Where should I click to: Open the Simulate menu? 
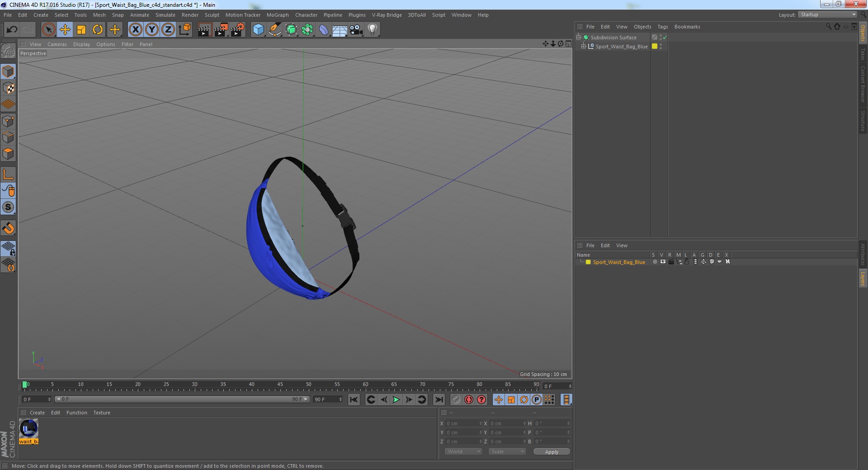(165, 15)
